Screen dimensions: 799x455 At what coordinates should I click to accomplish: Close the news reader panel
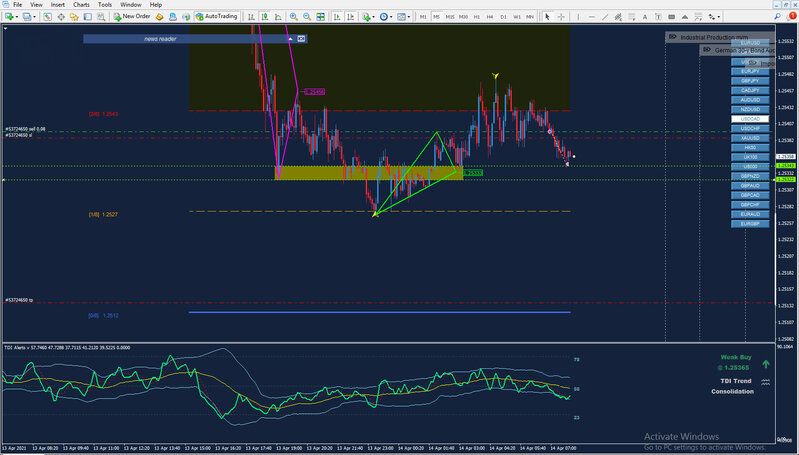[x=301, y=39]
